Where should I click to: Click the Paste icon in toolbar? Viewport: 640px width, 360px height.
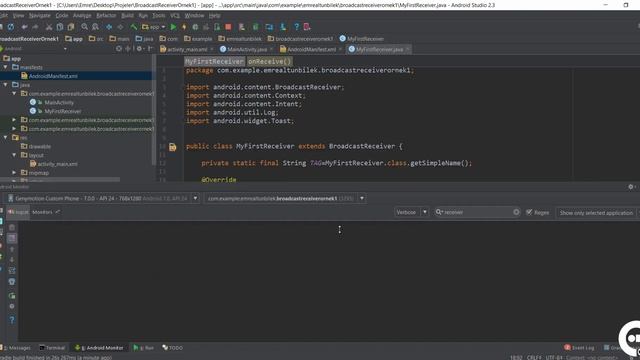click(x=71, y=27)
